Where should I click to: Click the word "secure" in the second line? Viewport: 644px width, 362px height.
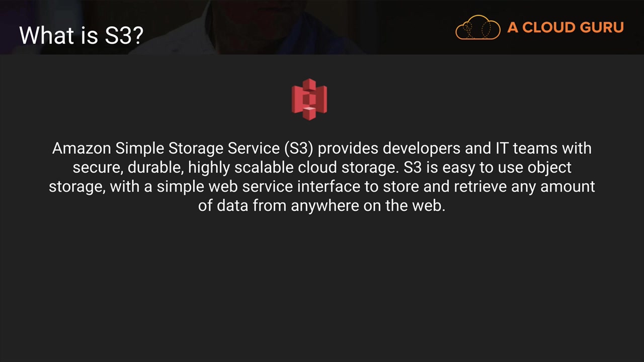pos(97,168)
